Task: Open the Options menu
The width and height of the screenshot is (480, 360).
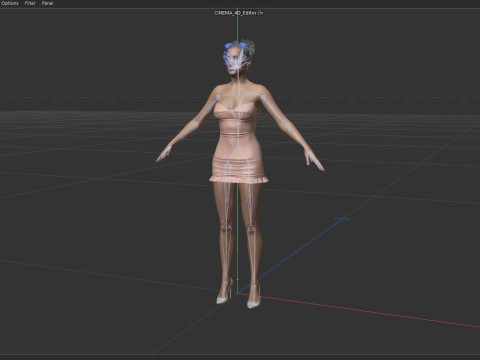Action: [10, 3]
